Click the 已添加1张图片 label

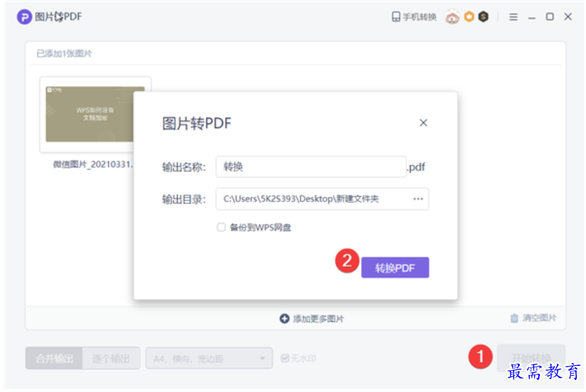coord(64,54)
